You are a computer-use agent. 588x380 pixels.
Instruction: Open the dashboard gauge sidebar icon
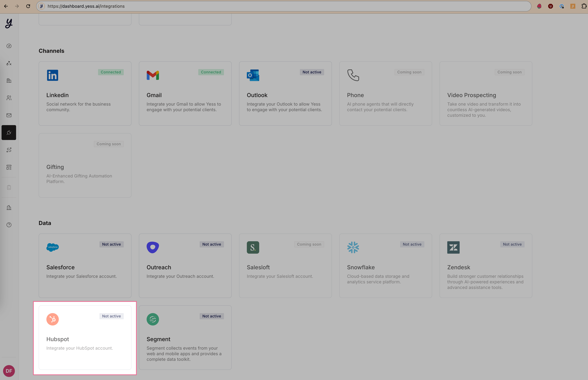(9, 46)
